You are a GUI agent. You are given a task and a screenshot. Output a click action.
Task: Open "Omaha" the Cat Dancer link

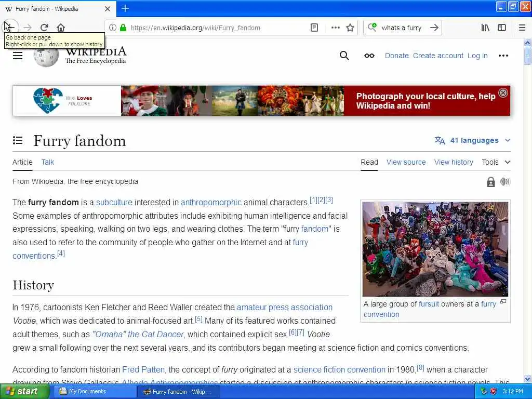pos(138,334)
